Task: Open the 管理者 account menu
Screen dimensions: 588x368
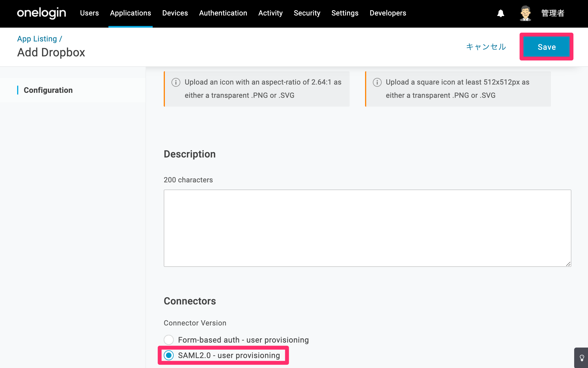Action: 553,13
